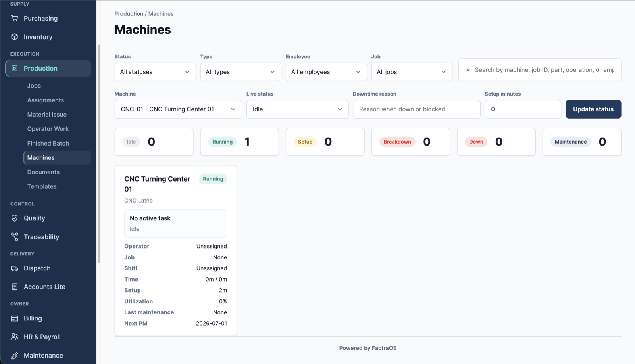This screenshot has width=635, height=364.
Task: Click the sidebar scrollbar
Action: (x=99, y=154)
